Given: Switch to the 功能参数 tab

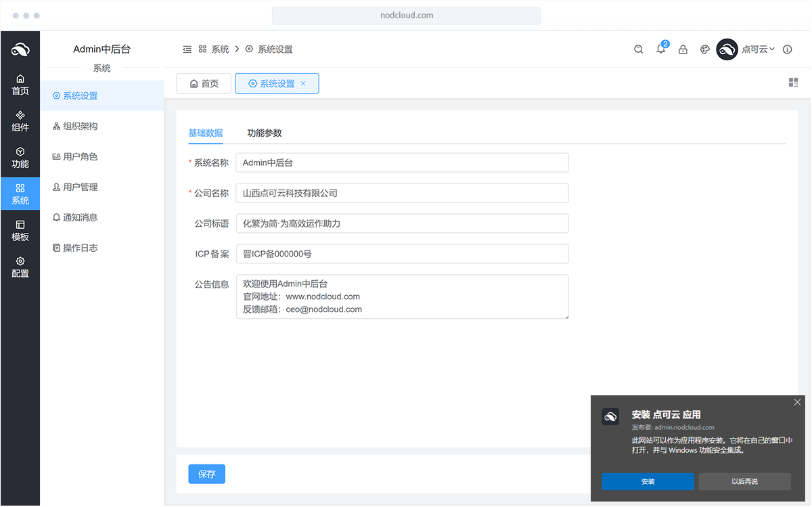Looking at the screenshot, I should [265, 133].
